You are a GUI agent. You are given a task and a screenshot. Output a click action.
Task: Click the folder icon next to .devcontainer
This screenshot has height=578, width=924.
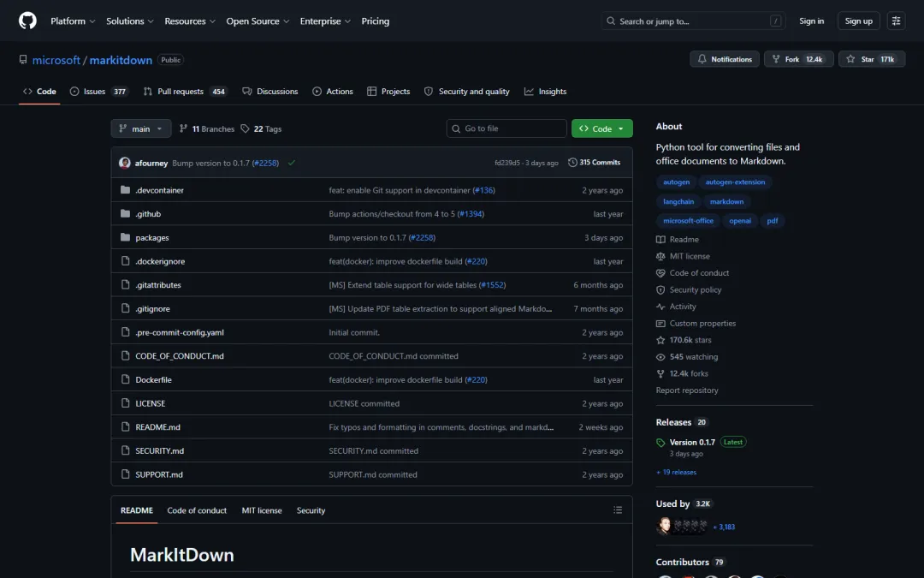click(x=125, y=190)
